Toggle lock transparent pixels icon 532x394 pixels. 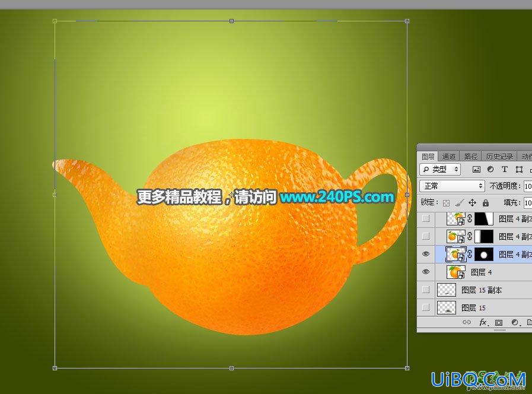(x=446, y=203)
